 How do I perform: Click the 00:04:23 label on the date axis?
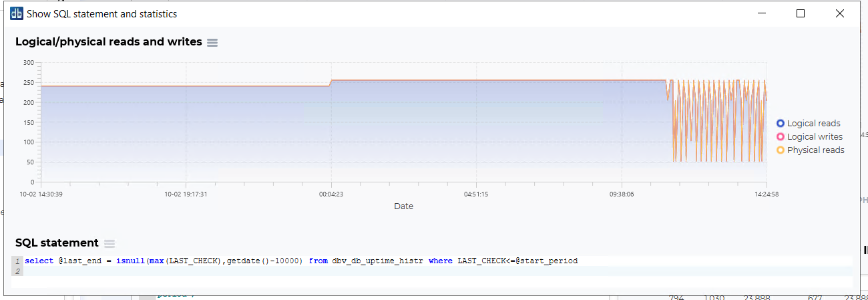pyautogui.click(x=331, y=194)
